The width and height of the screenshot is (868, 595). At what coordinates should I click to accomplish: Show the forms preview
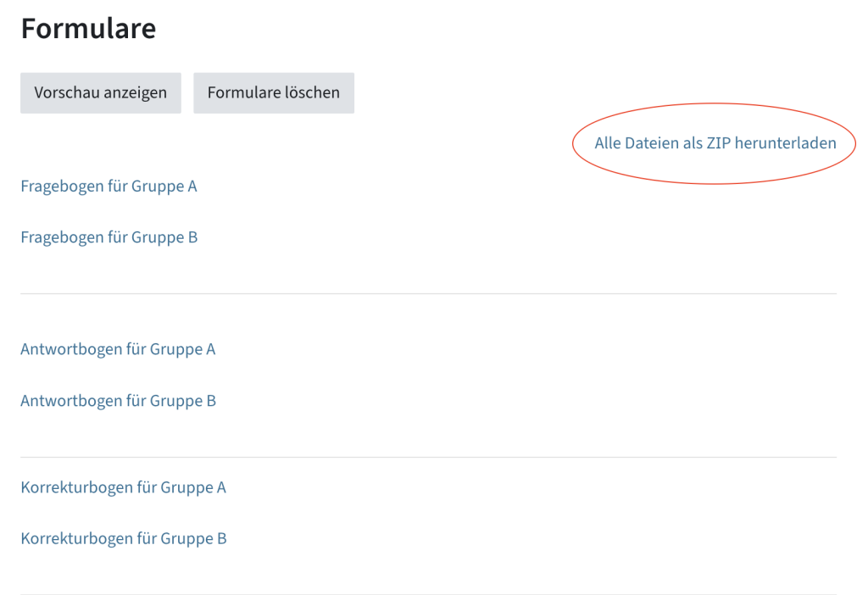pyautogui.click(x=100, y=92)
